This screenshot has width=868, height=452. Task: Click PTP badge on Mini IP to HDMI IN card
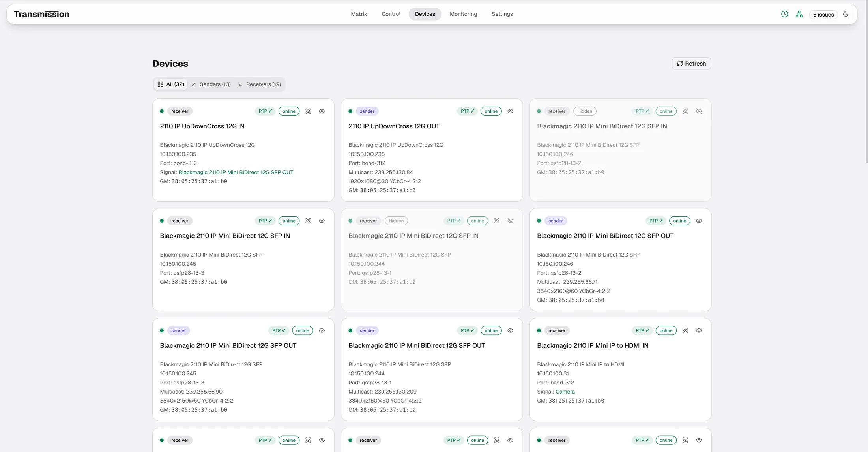pyautogui.click(x=642, y=331)
